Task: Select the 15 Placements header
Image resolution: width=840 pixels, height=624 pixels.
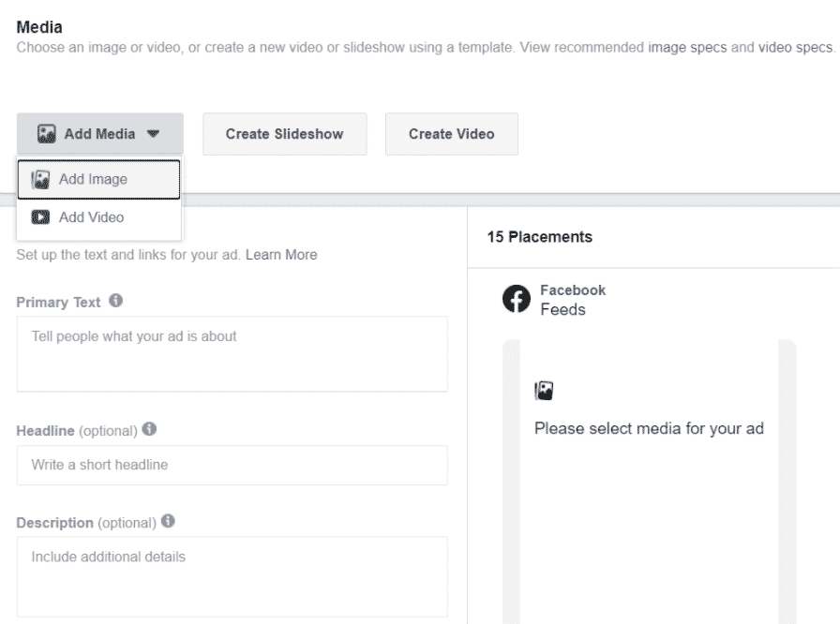Action: click(539, 237)
